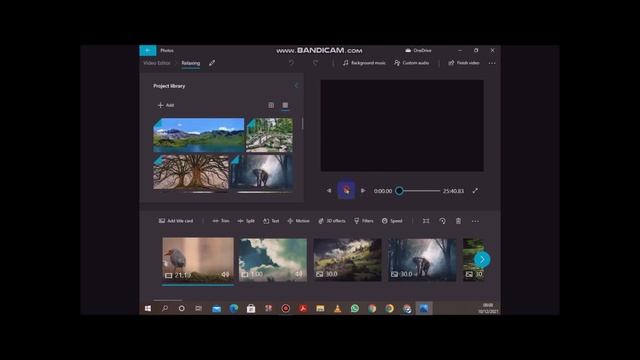Select the forest bridge library thumbnail
Viewport: 640px width, 360px height.
tap(269, 135)
